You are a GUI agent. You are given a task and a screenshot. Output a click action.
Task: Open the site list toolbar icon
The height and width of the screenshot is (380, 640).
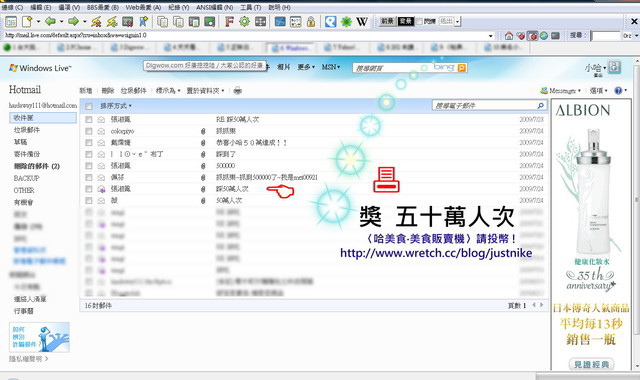[x=11, y=22]
